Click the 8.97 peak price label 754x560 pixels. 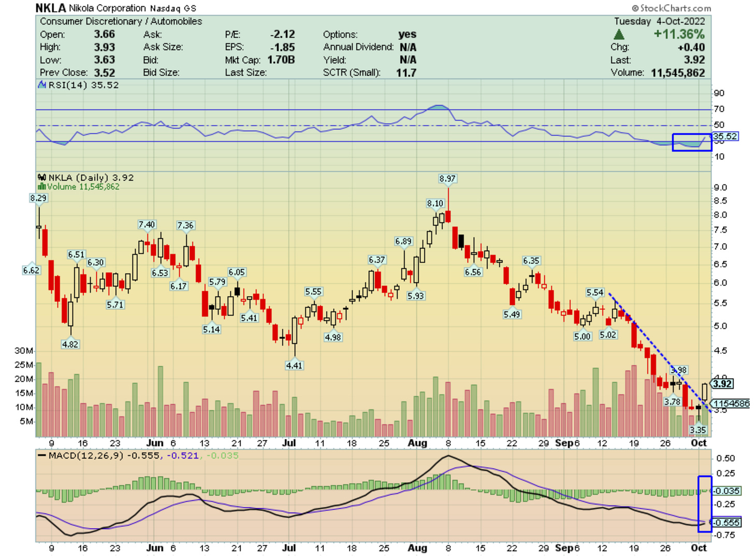click(x=447, y=179)
